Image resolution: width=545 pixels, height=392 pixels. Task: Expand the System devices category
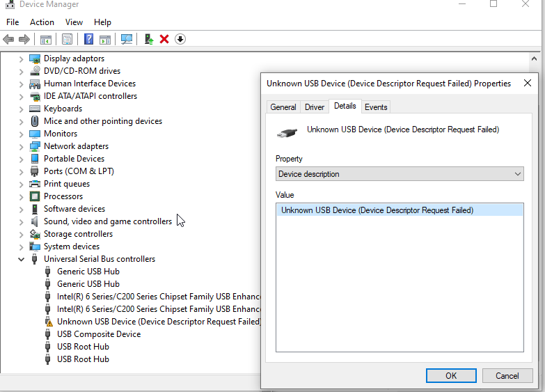pyautogui.click(x=21, y=247)
